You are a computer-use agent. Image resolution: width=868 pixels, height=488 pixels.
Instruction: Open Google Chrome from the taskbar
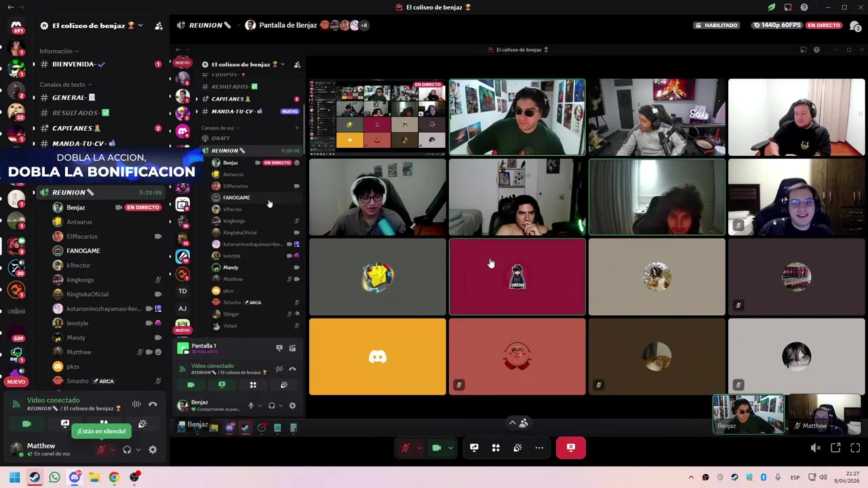point(114,477)
